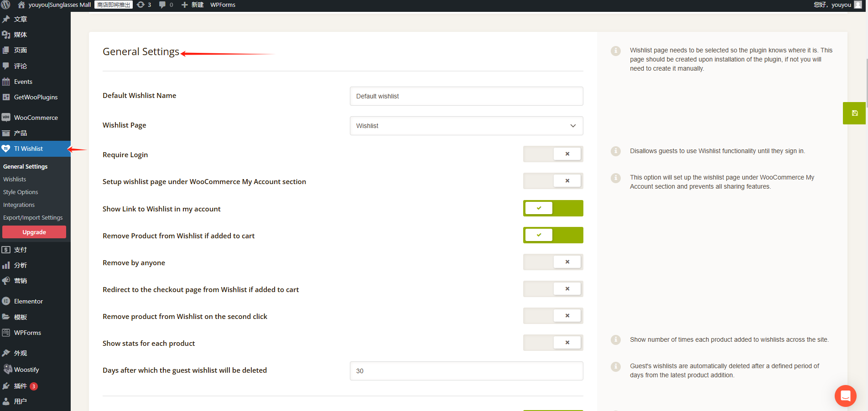The image size is (868, 411).
Task: Open Style Options submenu item
Action: point(21,192)
